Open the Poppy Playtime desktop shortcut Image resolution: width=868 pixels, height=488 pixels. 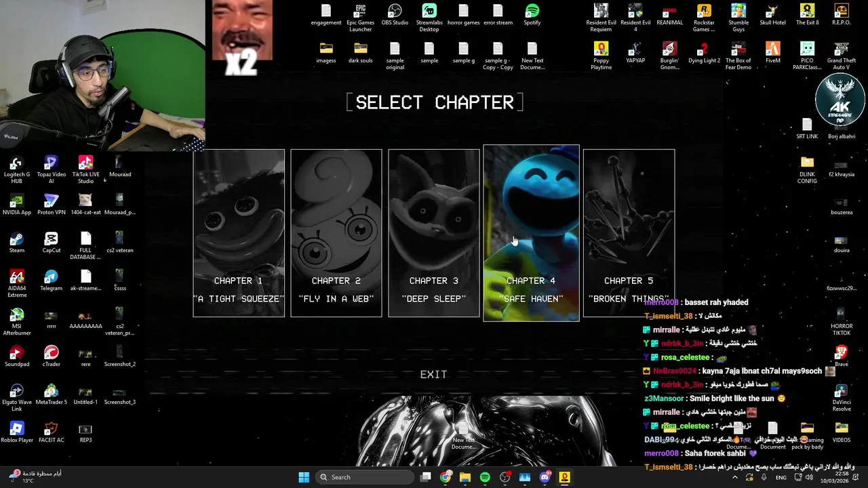pos(601,56)
